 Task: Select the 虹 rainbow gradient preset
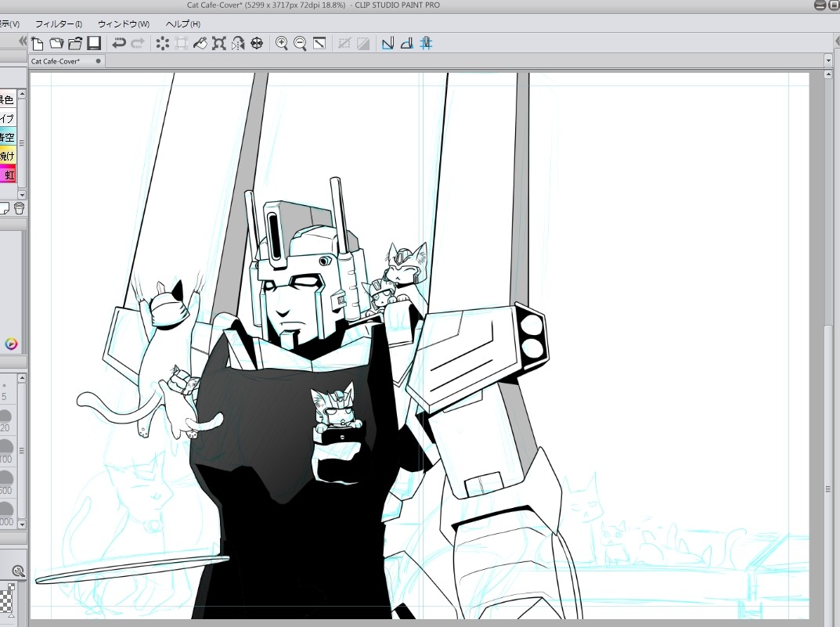pyautogui.click(x=8, y=175)
